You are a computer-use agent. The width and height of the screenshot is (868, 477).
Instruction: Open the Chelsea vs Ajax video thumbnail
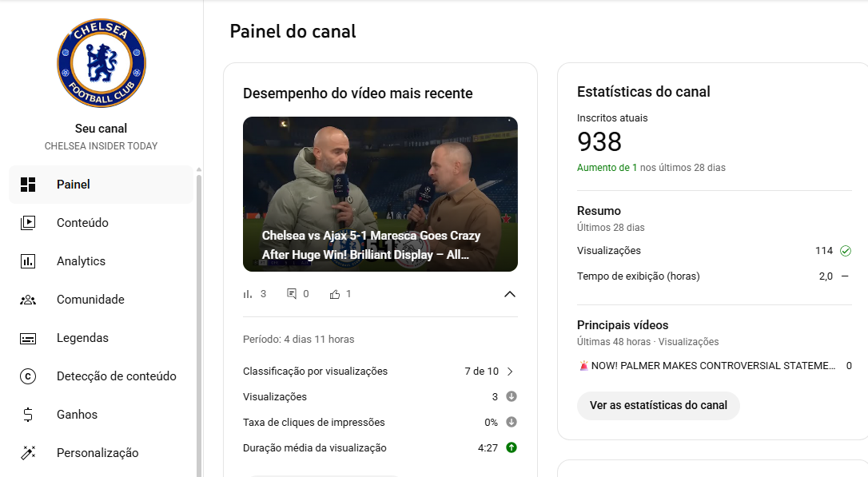click(380, 194)
